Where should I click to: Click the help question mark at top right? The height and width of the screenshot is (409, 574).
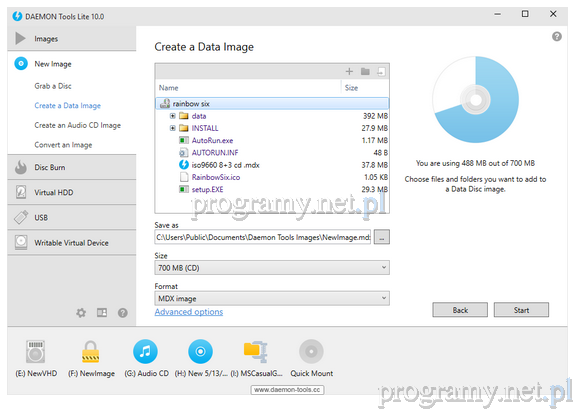[x=557, y=37]
